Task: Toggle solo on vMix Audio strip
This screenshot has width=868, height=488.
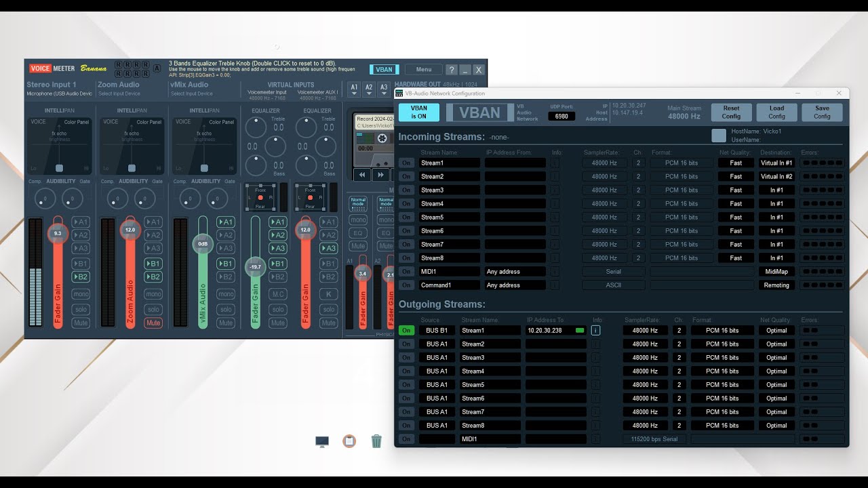Action: (226, 309)
